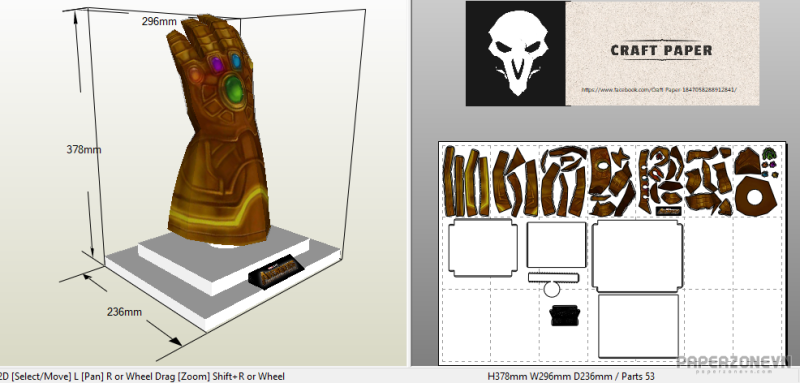Screen dimensions: 800x383
Task: Click the 236mm depth dimension label
Action: coord(124,312)
